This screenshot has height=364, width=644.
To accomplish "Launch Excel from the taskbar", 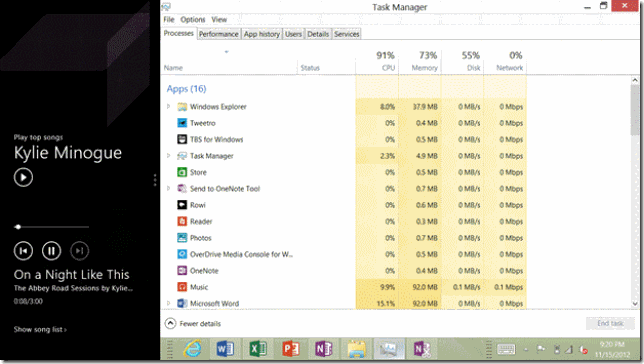I will 258,349.
